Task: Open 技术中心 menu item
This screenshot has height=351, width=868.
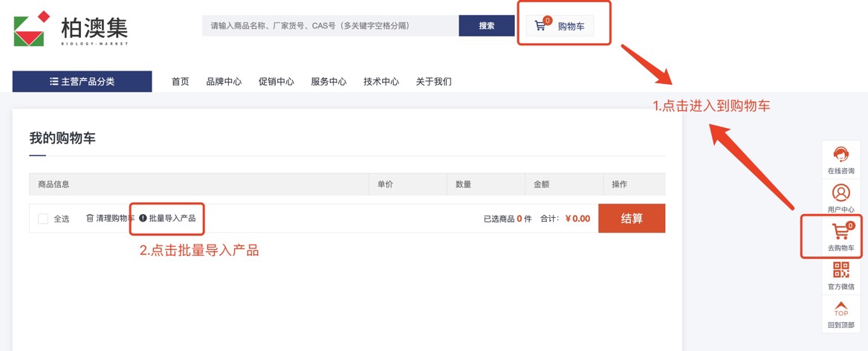Action: click(x=381, y=81)
